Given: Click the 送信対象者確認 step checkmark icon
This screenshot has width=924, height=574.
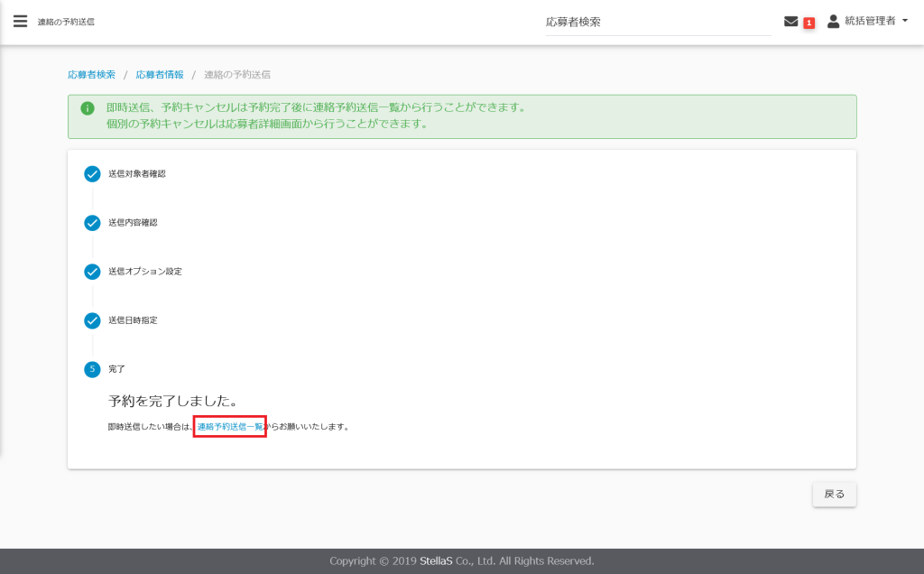Looking at the screenshot, I should pyautogui.click(x=92, y=174).
